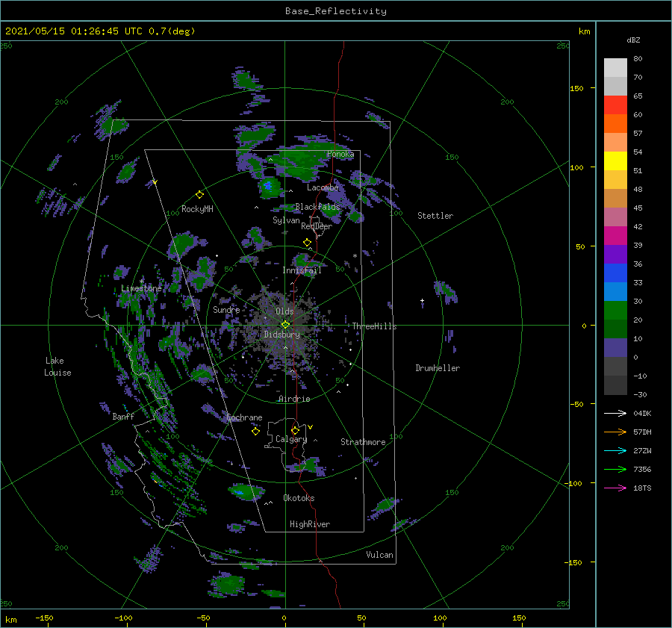Image resolution: width=672 pixels, height=628 pixels.
Task: Click the dBZ legend heading
Action: point(633,40)
